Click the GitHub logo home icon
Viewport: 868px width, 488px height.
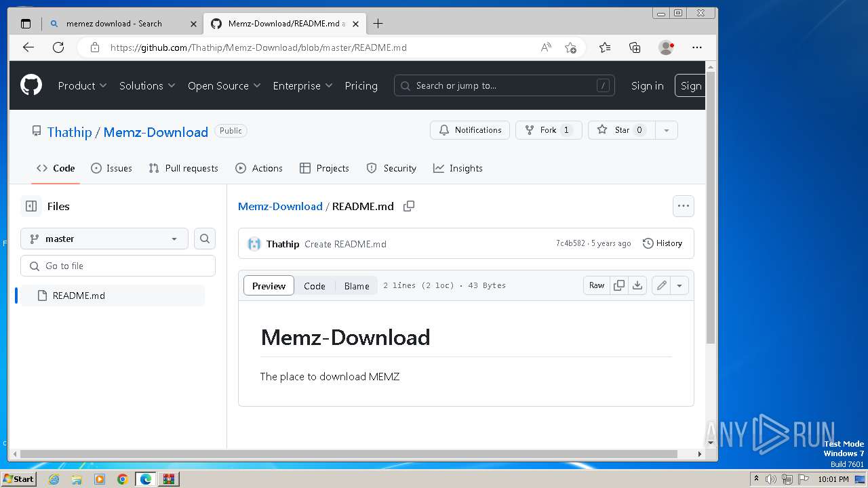[31, 85]
